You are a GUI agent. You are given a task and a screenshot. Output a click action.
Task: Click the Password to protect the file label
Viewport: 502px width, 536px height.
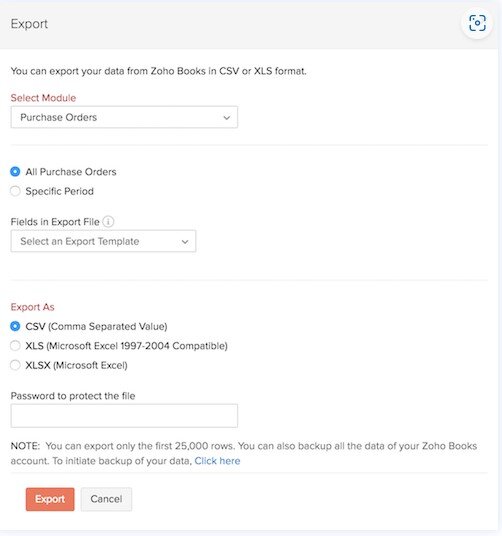coord(73,396)
